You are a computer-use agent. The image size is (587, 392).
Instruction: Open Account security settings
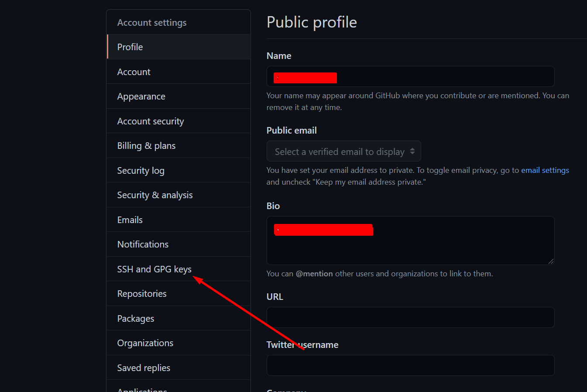(151, 121)
